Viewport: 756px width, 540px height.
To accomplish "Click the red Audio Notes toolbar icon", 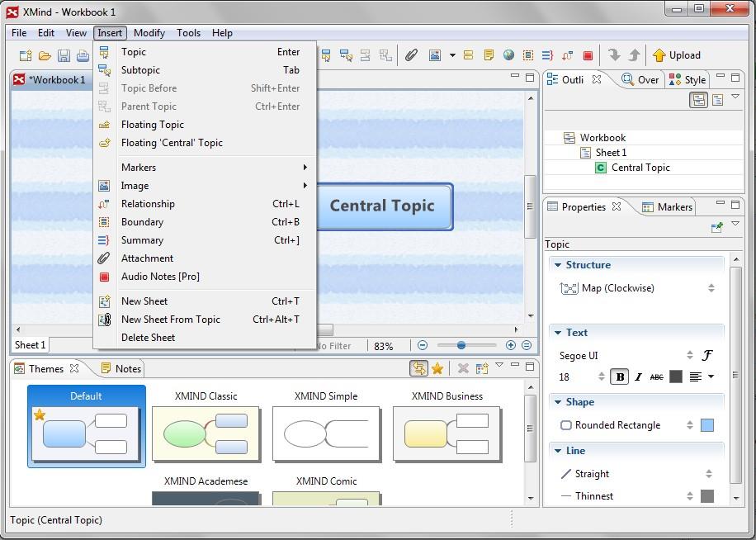I will click(588, 55).
